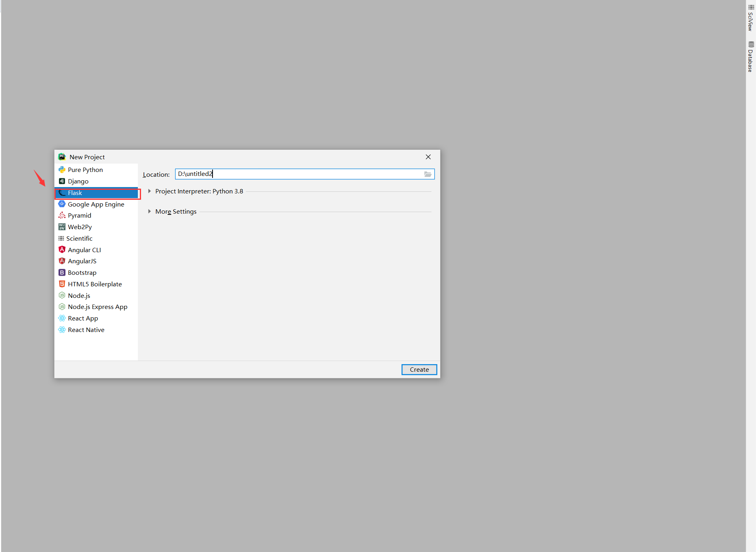Click the React App icon

pos(62,318)
